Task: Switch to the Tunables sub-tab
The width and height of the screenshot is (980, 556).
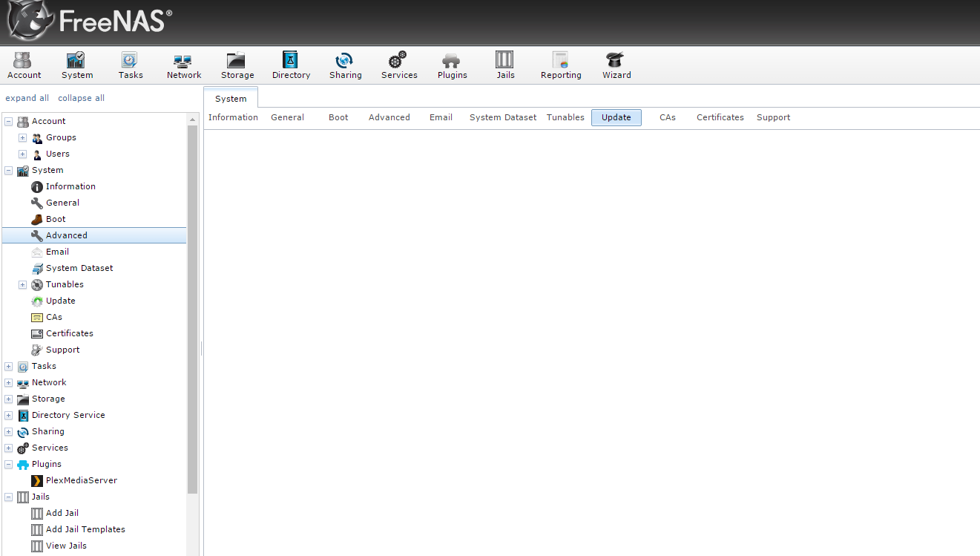Action: pyautogui.click(x=565, y=117)
